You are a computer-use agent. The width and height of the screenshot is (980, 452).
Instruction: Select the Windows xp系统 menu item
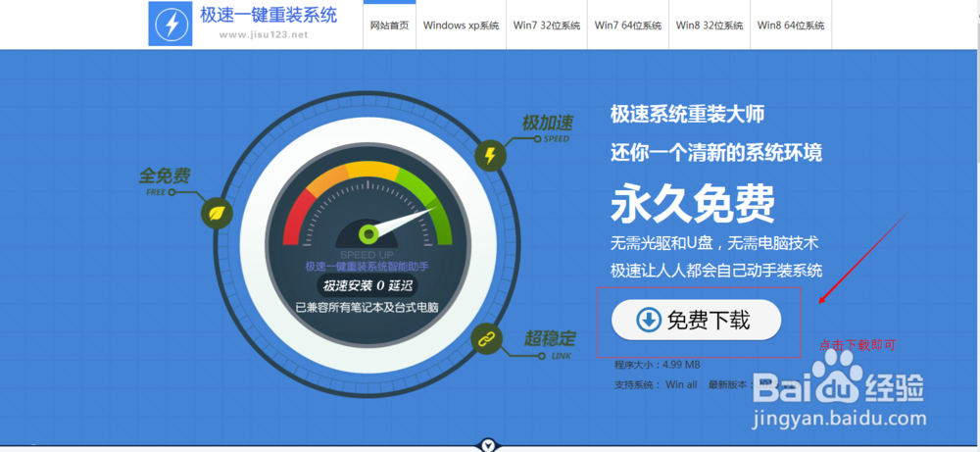point(462,25)
